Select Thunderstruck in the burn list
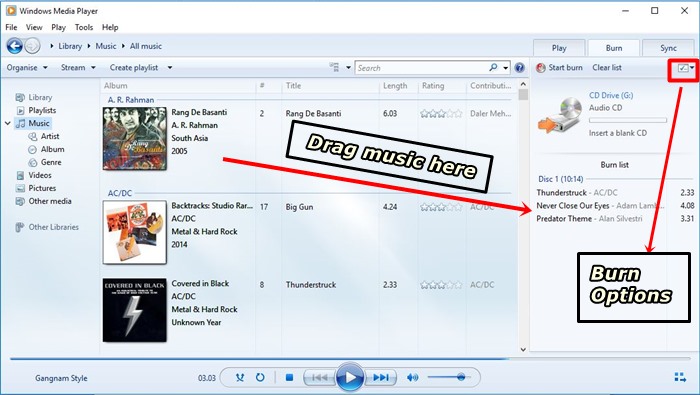The width and height of the screenshot is (700, 395). coord(615,192)
